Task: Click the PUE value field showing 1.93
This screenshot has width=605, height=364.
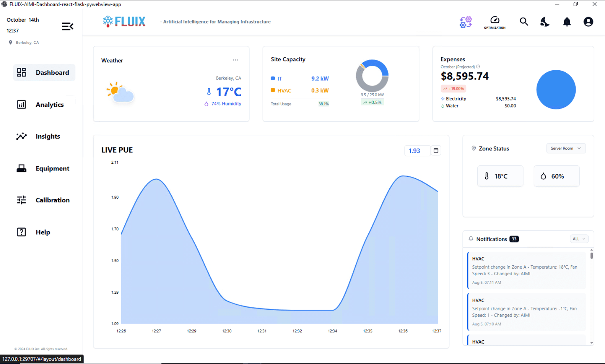Action: pyautogui.click(x=417, y=150)
